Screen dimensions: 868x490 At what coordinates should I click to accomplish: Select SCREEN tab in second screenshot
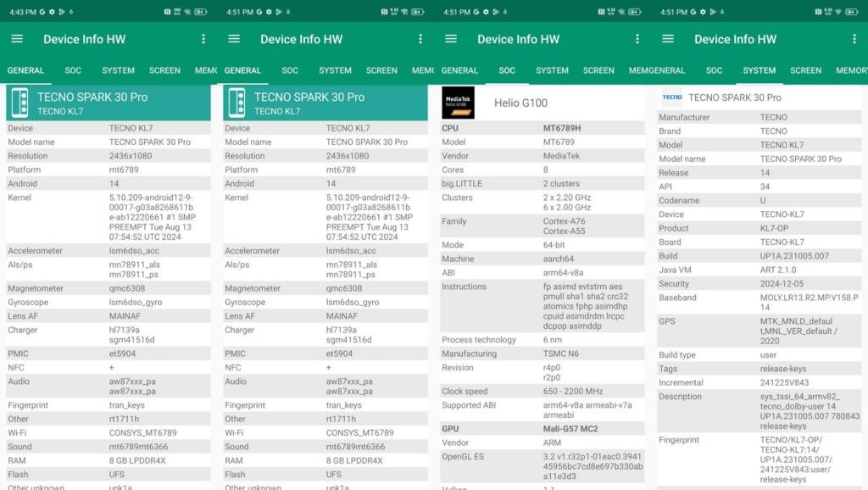[x=381, y=70]
